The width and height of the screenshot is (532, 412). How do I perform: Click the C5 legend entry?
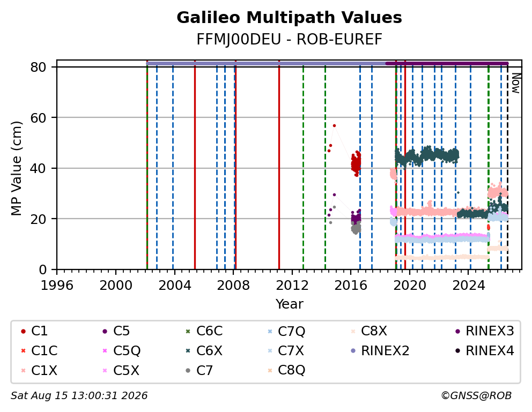click(116, 331)
